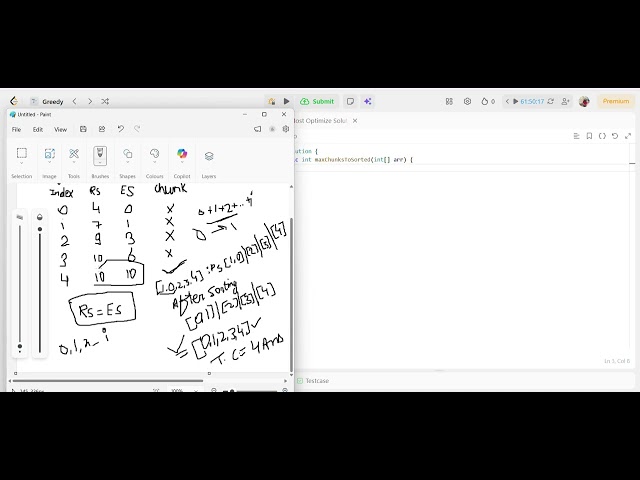Screen dimensions: 640x480
Task: Close the Most Optimize Solution tab
Action: [x=355, y=121]
